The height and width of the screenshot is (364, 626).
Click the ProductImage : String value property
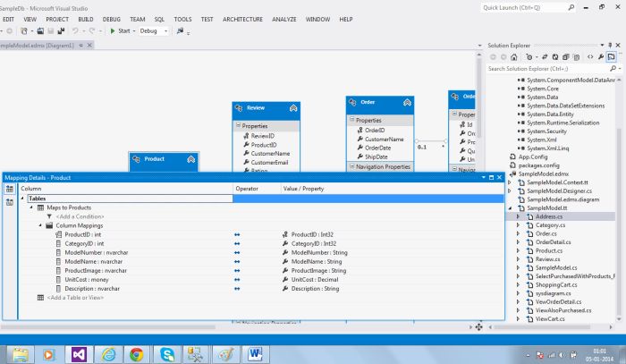(x=318, y=271)
